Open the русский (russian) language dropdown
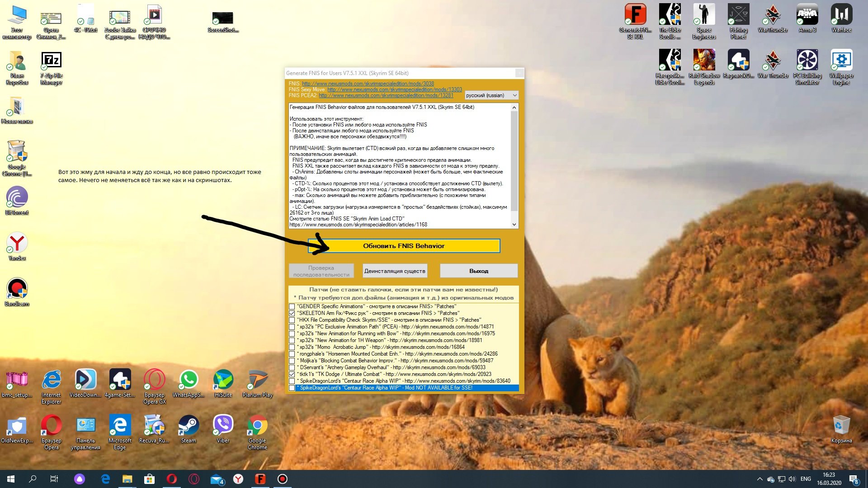Image resolution: width=868 pixels, height=488 pixels. 491,95
